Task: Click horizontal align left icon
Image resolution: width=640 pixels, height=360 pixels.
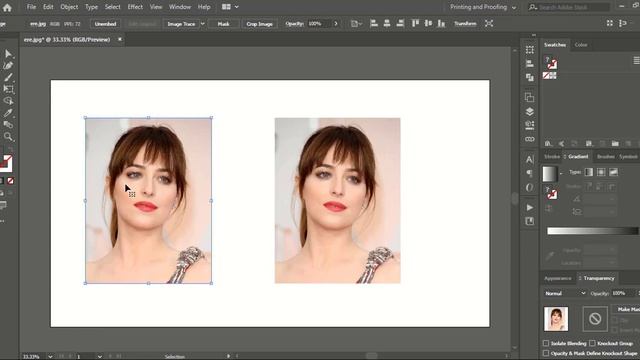Action: [373, 23]
